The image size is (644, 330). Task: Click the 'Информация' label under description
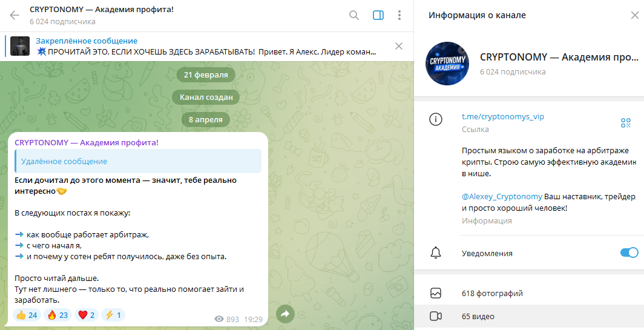pyautogui.click(x=487, y=220)
